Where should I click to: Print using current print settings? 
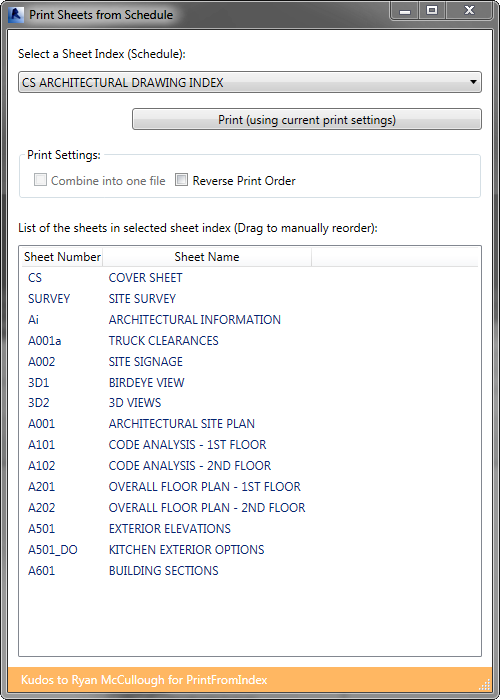point(307,119)
